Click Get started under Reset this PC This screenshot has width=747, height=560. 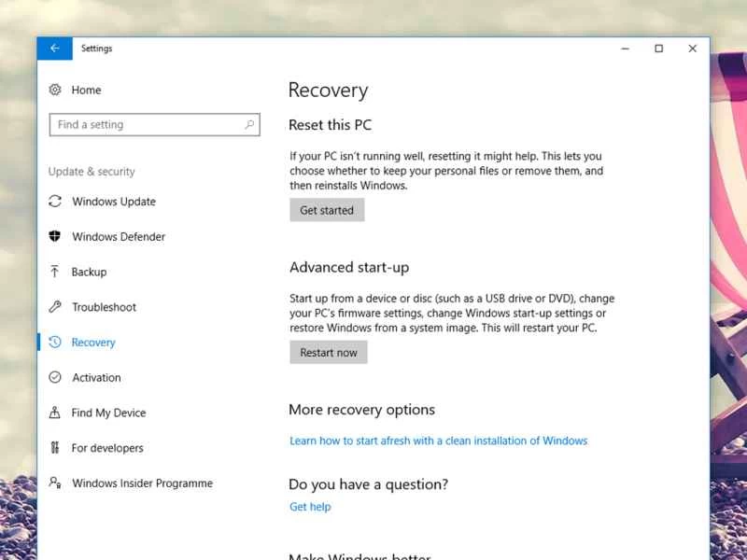[326, 209]
